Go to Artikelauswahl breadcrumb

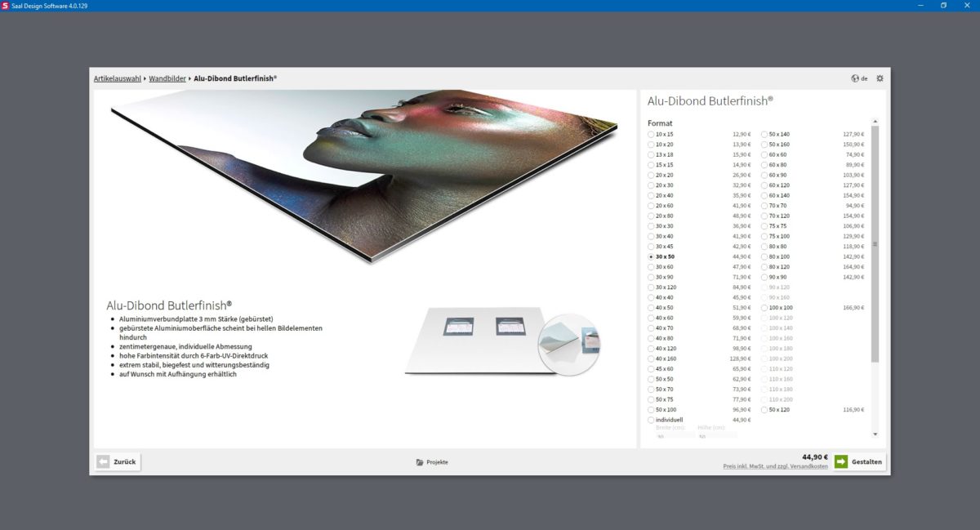[x=118, y=78]
